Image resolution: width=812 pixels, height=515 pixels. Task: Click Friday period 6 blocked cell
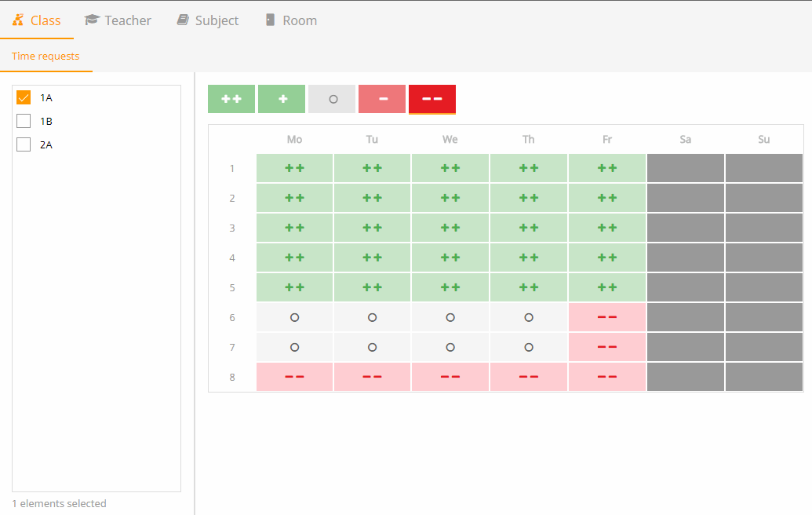pyautogui.click(x=607, y=317)
